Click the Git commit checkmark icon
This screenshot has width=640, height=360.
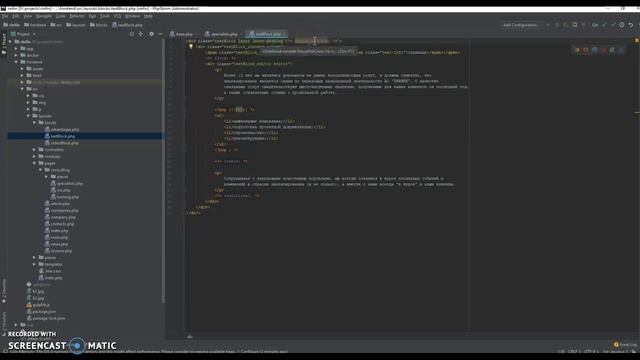(613, 25)
